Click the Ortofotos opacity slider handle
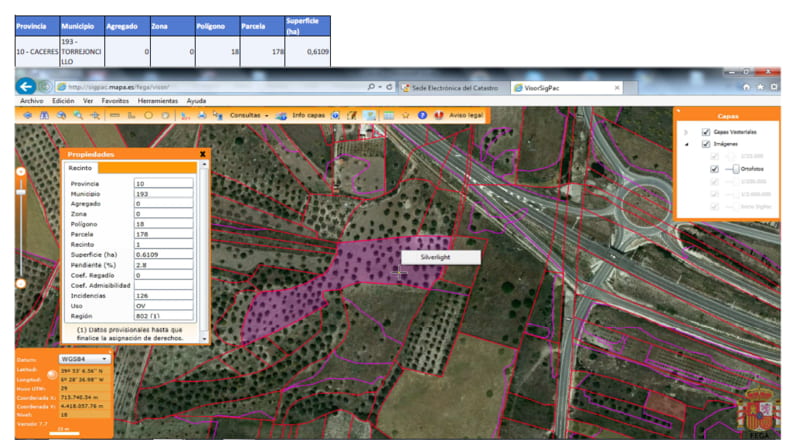Image resolution: width=790 pixels, height=440 pixels. click(736, 169)
